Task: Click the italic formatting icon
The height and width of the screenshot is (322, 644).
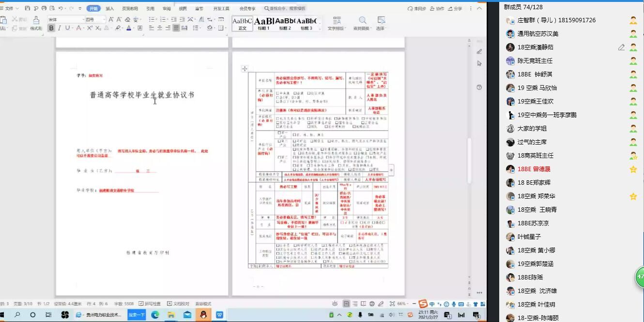Action: (60, 29)
